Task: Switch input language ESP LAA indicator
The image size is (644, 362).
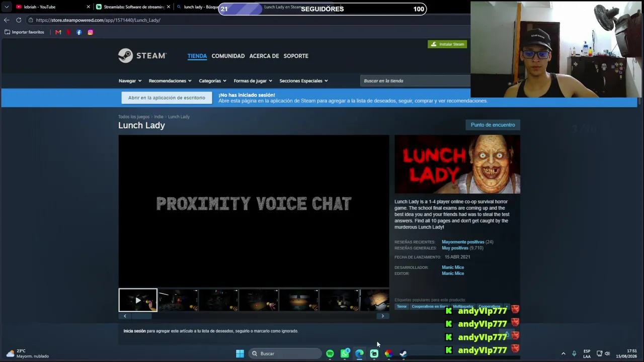Action: [587, 353]
